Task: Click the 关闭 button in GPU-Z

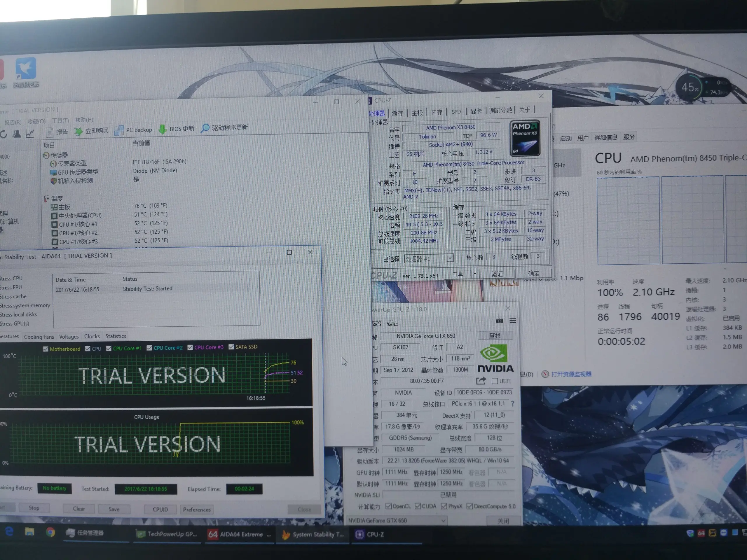Action: click(x=503, y=521)
